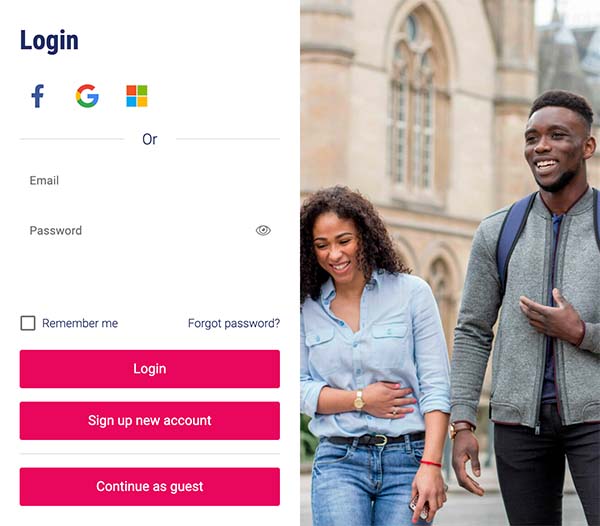Sign in with the Facebook icon
The width and height of the screenshot is (600, 526).
pos(38,96)
